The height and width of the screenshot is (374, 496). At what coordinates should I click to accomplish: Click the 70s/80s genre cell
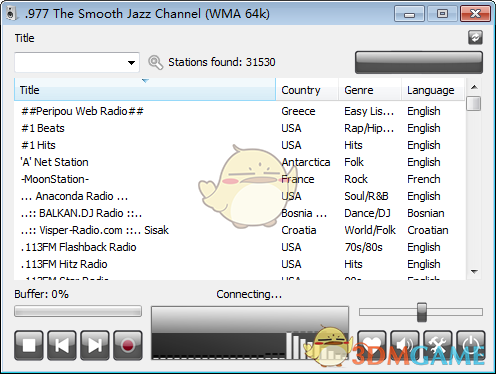pos(363,247)
